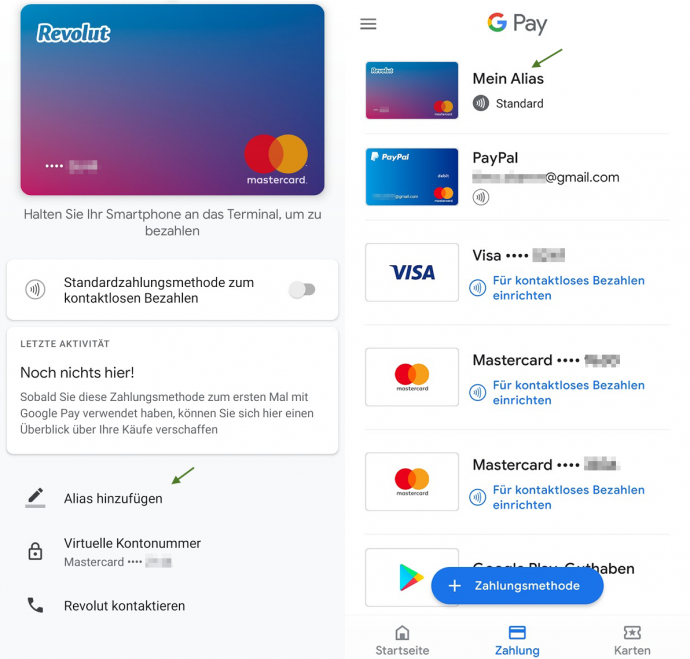Select the Visa card logo thumbnail
Viewport: 690px width, 659px height.
411,272
